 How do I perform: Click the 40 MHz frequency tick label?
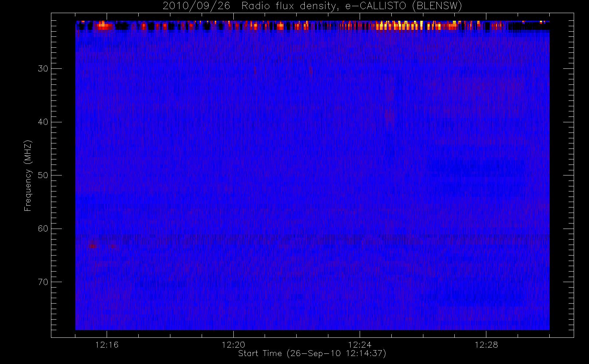click(43, 122)
